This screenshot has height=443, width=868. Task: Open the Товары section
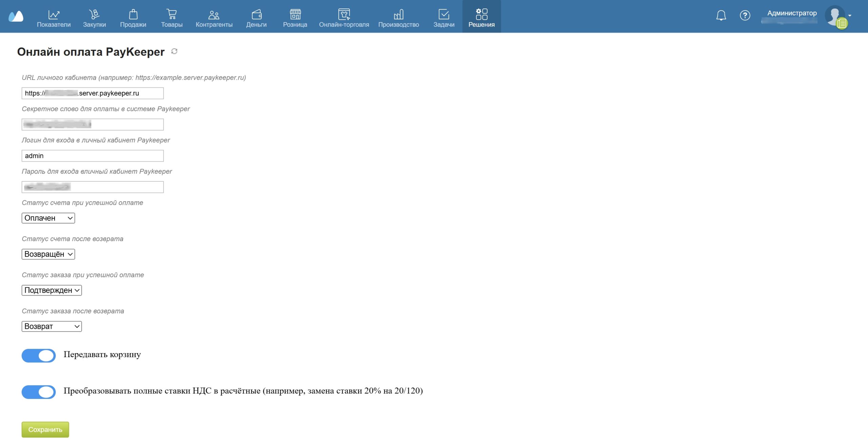(172, 18)
